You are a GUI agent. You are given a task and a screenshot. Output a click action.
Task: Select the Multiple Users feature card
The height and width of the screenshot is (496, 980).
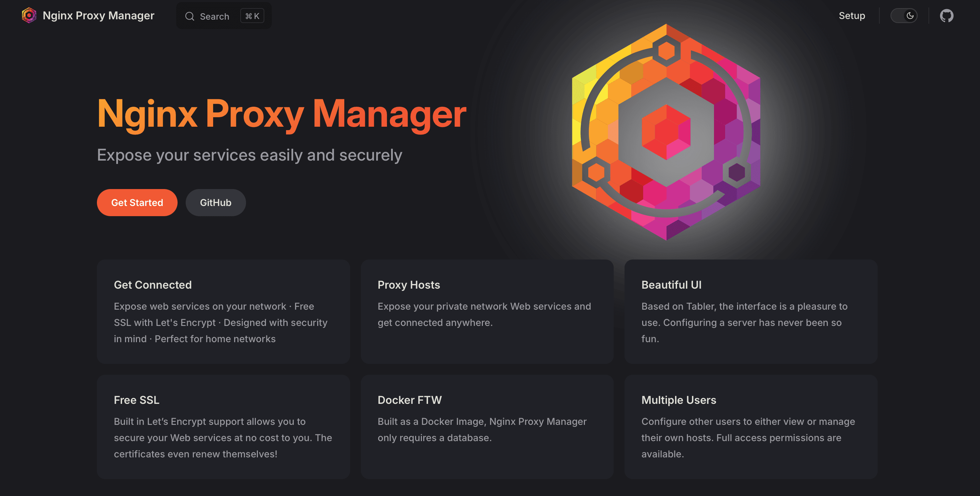pos(750,427)
